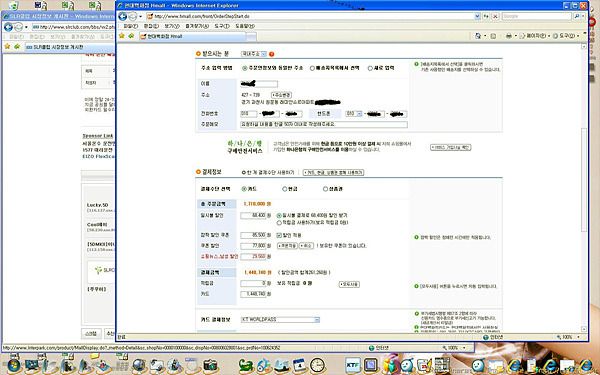Open the calendar dock icon
This screenshot has width=600, height=375.
click(300, 365)
